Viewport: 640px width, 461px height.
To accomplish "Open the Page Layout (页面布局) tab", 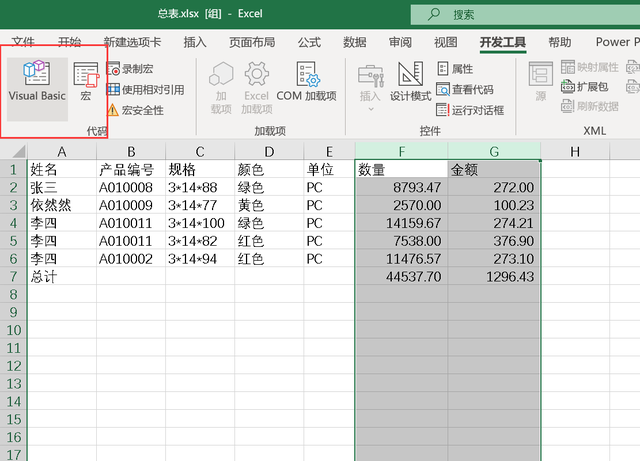I will pos(252,42).
